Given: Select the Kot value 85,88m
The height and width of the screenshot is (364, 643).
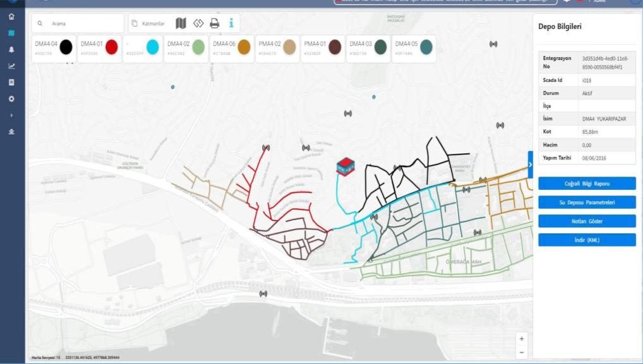Looking at the screenshot, I should (x=590, y=132).
